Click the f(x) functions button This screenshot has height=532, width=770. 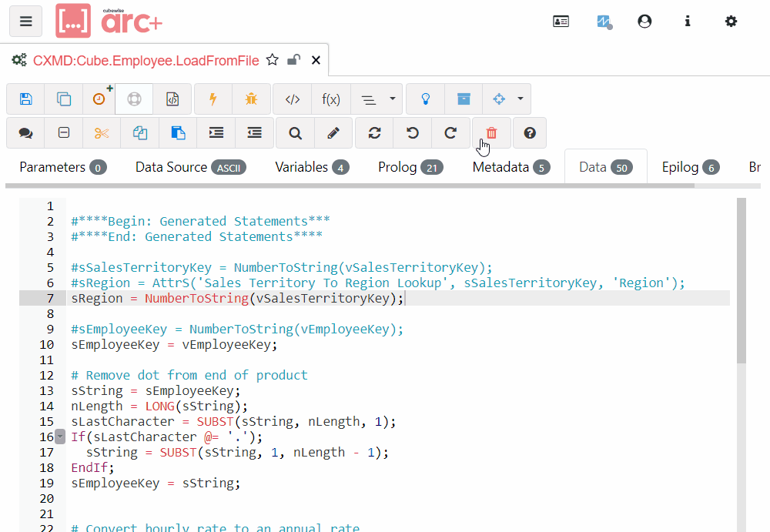pos(331,99)
